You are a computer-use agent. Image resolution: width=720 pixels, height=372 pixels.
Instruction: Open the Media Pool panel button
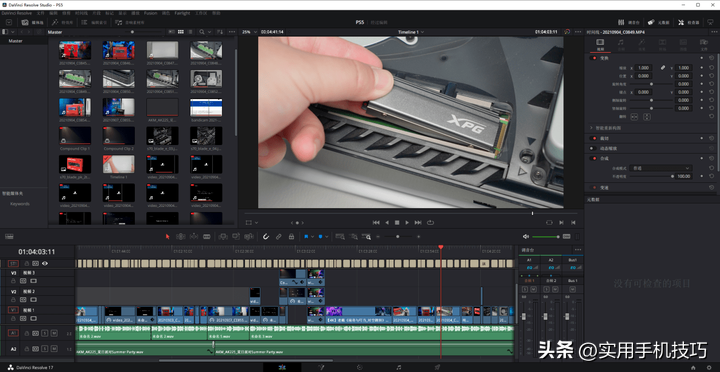tap(32, 22)
